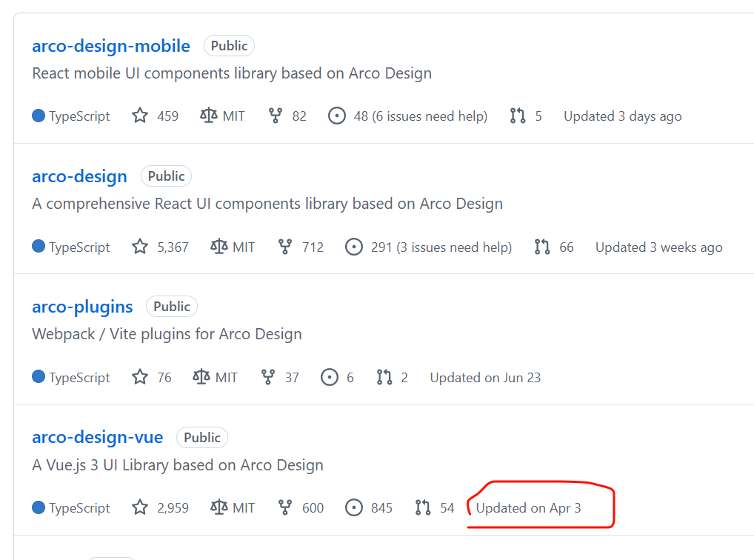The width and height of the screenshot is (754, 560).
Task: Click the pull request icon for arco-design-mobile
Action: 518,116
